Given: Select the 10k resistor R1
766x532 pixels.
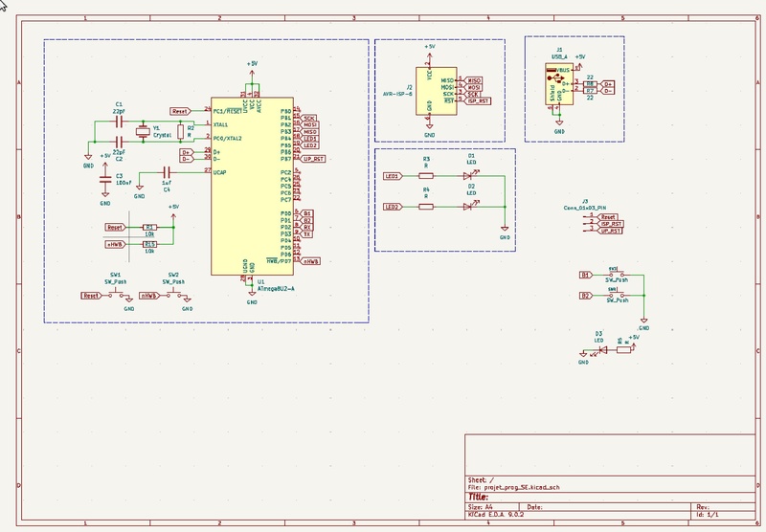Looking at the screenshot, I should tap(149, 228).
